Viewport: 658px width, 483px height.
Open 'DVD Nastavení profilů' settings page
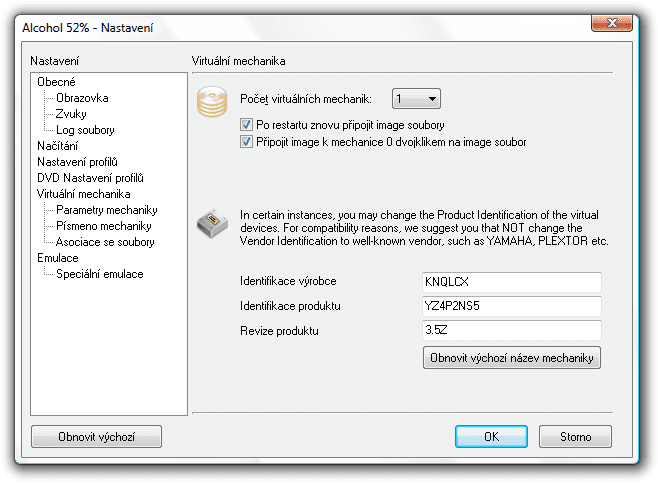90,178
